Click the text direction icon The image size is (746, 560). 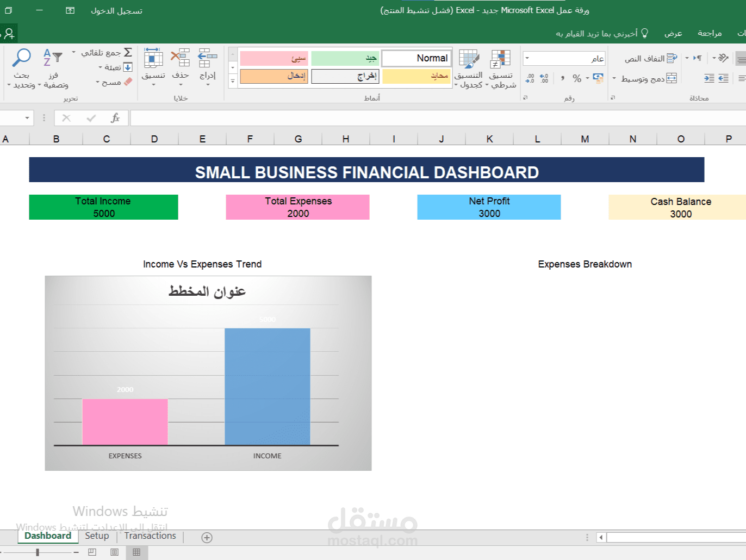click(698, 58)
